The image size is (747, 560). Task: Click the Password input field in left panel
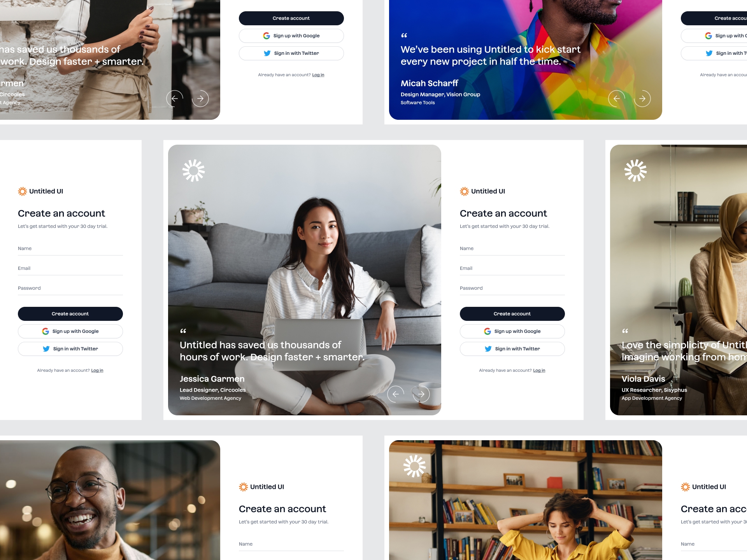[x=70, y=288]
